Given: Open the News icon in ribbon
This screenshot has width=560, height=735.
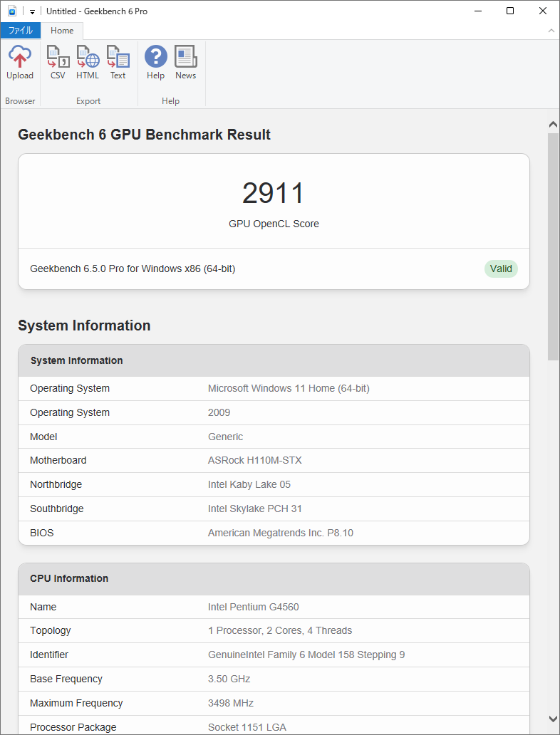Looking at the screenshot, I should [185, 57].
